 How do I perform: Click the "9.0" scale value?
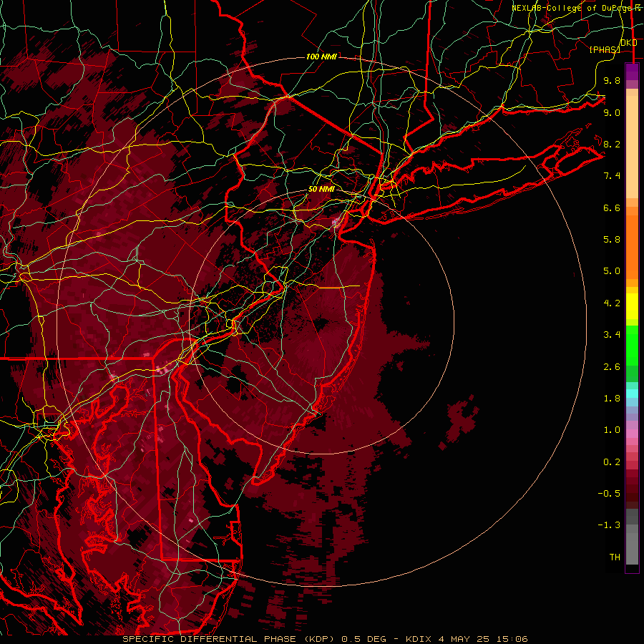(x=612, y=112)
